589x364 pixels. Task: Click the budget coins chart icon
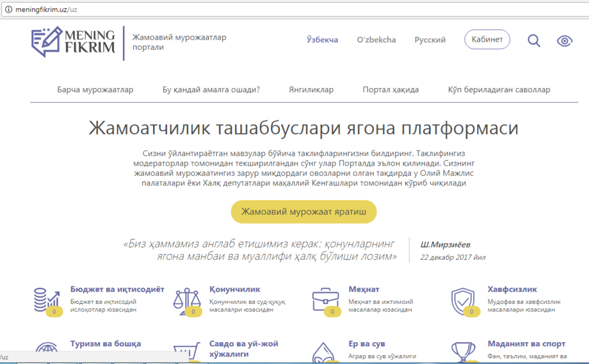coord(46,299)
